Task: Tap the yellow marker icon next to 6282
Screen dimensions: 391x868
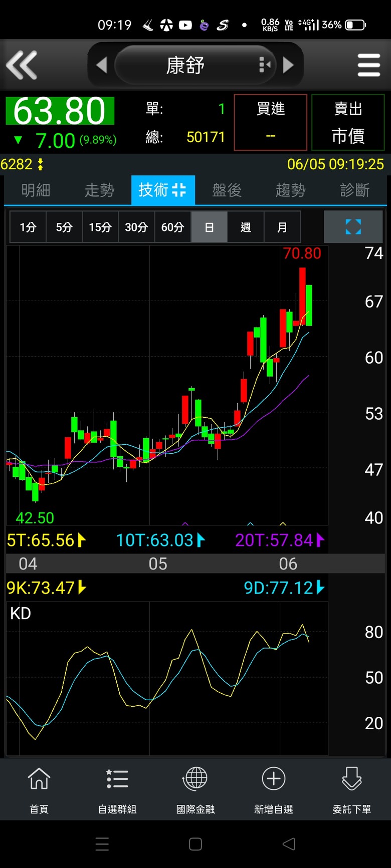Action: [40, 164]
